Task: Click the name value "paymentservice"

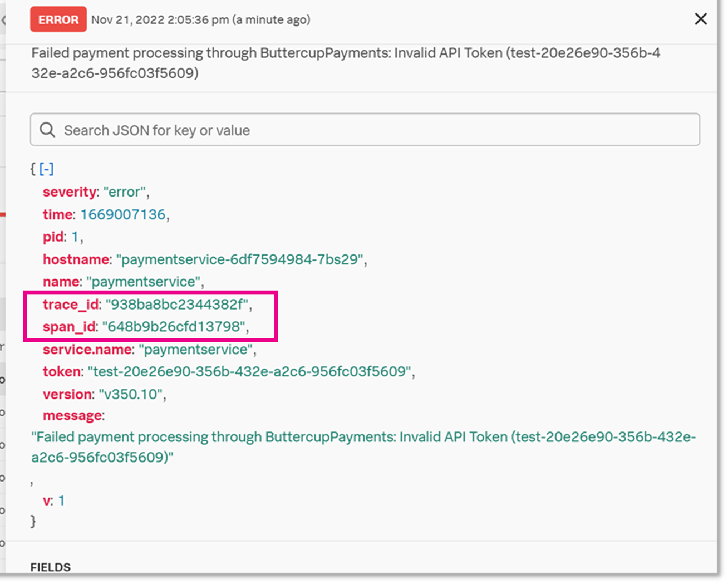Action: (144, 282)
